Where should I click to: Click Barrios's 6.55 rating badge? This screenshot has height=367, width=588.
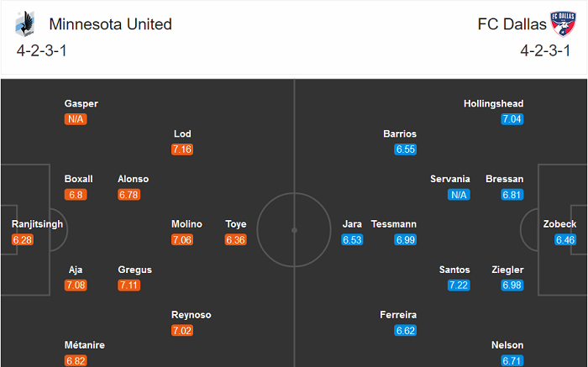coord(406,149)
